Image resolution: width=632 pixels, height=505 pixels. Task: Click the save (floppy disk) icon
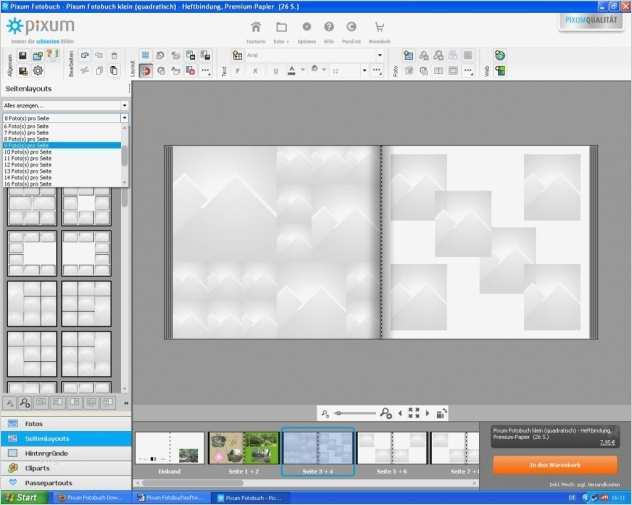pos(23,56)
